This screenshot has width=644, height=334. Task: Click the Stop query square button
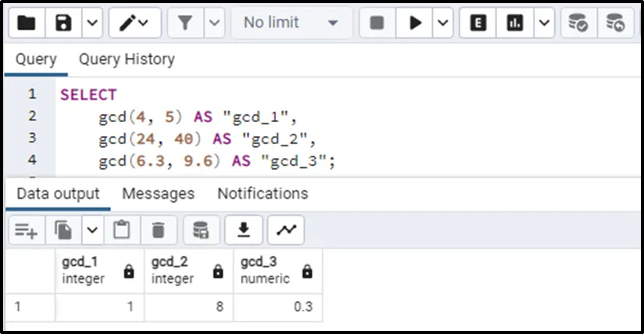point(377,23)
